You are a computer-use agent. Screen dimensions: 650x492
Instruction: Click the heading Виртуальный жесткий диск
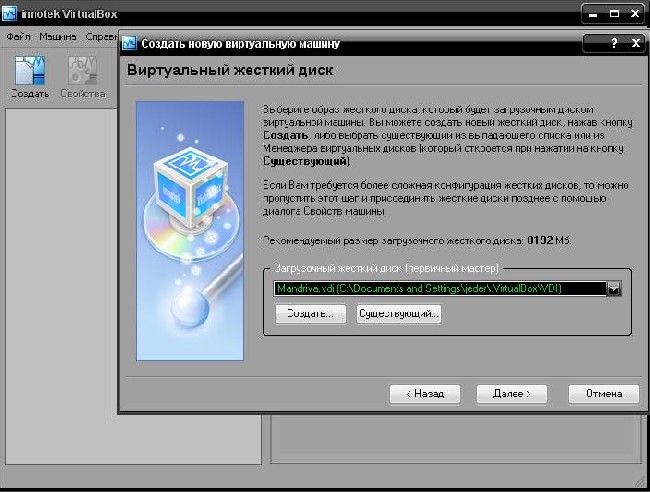click(230, 70)
